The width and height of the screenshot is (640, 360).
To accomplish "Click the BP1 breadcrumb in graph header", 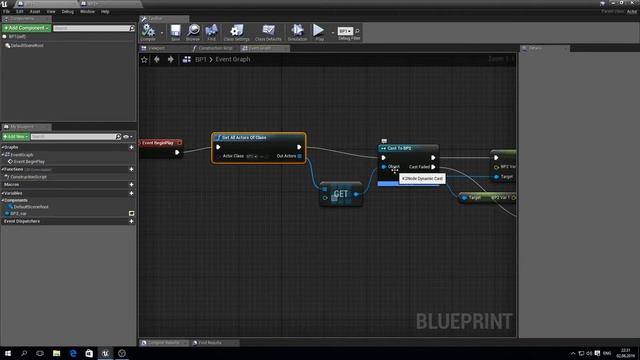I will click(200, 60).
